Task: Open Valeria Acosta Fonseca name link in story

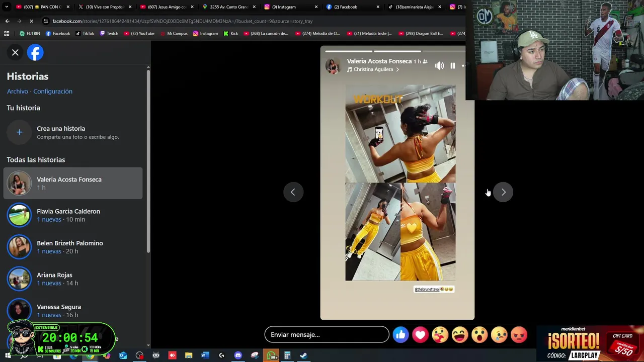Action: [379, 61]
